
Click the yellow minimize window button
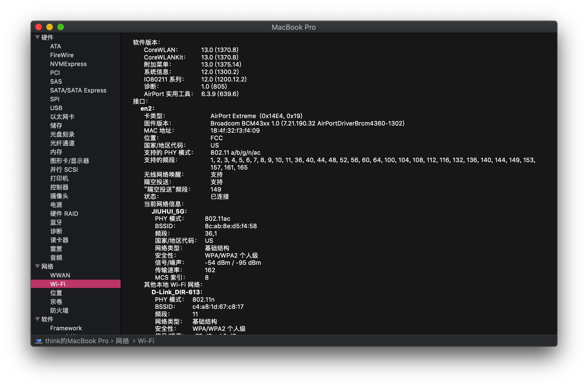tap(50, 27)
